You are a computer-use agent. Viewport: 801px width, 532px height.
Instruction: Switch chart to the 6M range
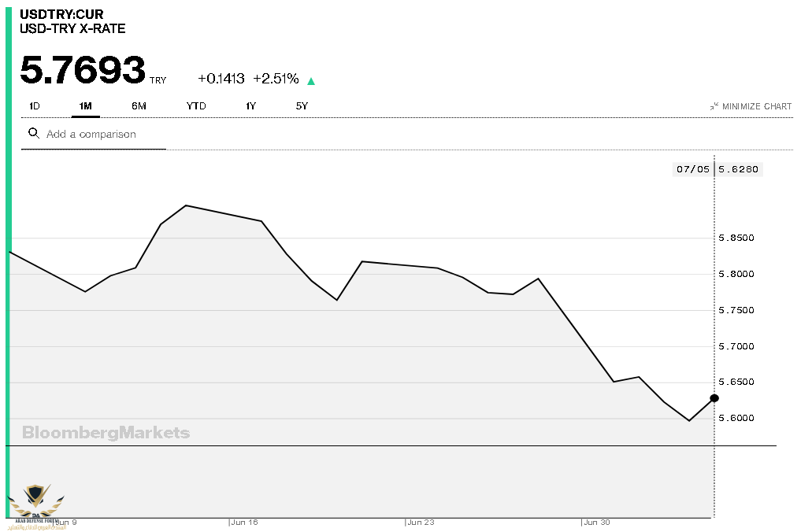[x=139, y=106]
